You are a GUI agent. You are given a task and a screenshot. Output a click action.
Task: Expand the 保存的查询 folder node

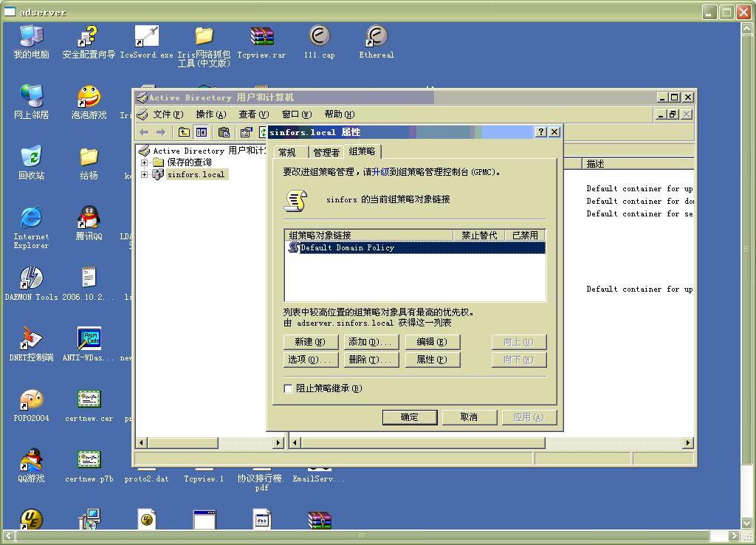[x=145, y=162]
